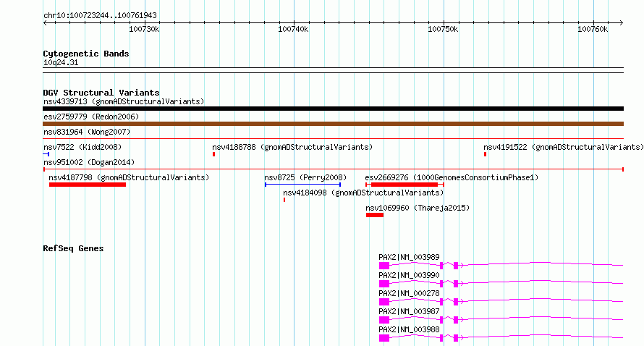The image size is (644, 346).
Task: Click the red nsv4191522 variant marker
Action: click(x=485, y=154)
